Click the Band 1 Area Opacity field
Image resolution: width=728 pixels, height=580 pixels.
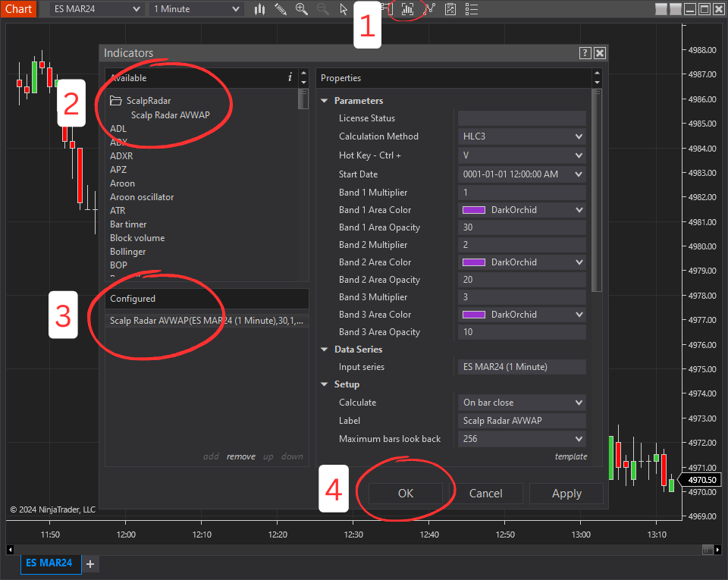tap(522, 227)
